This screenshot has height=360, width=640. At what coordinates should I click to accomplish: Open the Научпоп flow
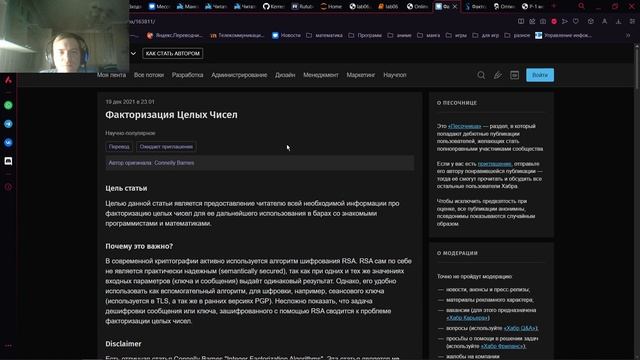(x=395, y=75)
